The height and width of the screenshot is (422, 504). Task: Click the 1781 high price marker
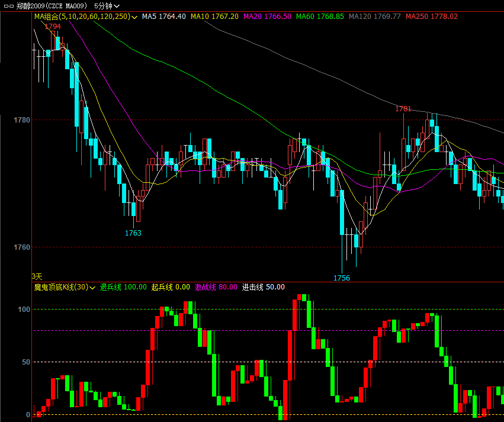click(403, 108)
